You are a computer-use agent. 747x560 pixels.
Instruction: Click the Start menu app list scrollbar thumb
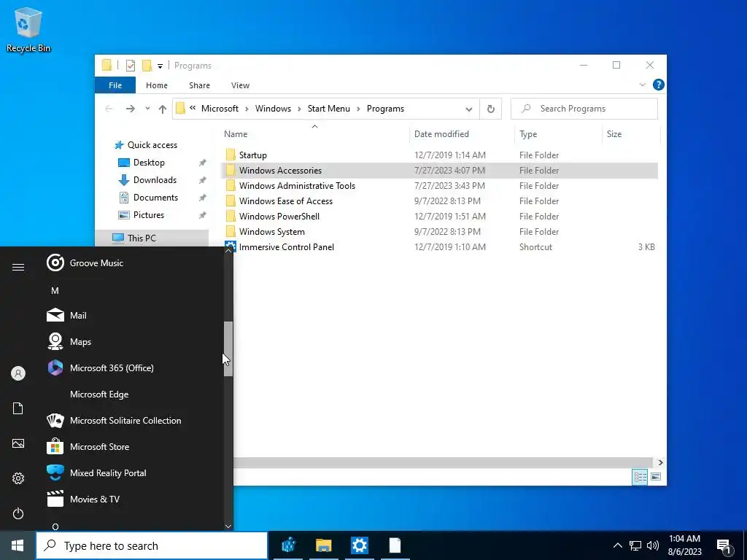point(228,349)
